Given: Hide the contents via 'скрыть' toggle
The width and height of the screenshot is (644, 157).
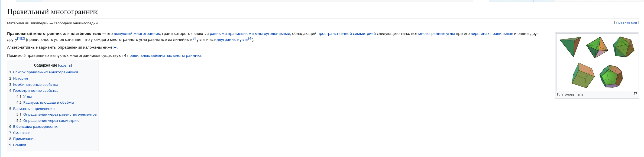Looking at the screenshot, I should [x=65, y=66].
